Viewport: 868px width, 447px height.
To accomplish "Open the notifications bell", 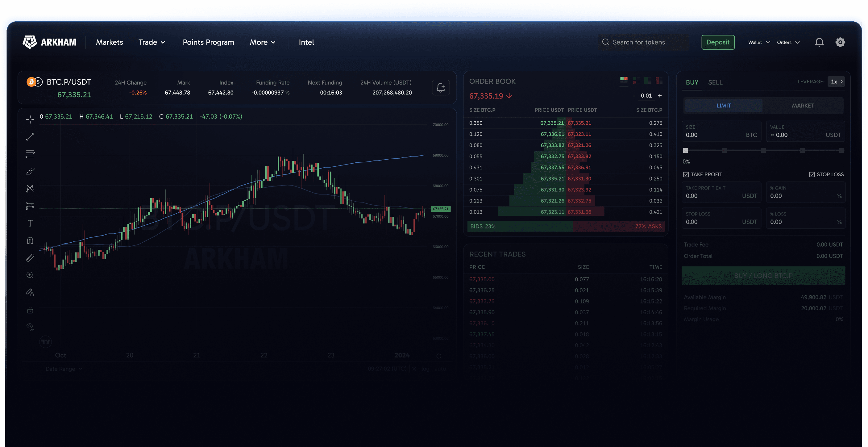I will point(819,42).
